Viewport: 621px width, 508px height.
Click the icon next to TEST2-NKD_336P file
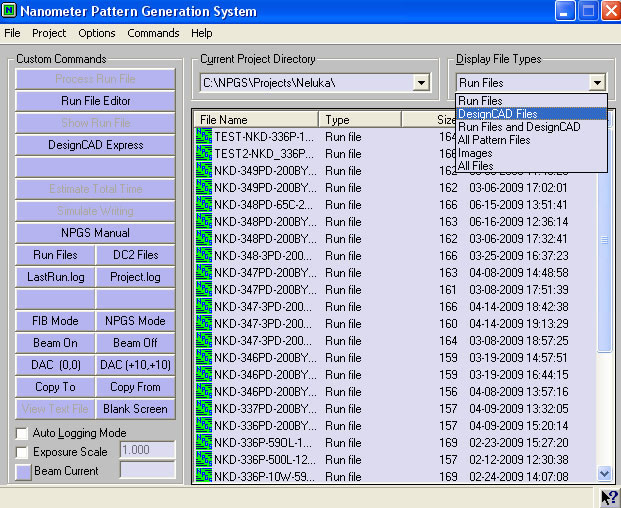pyautogui.click(x=204, y=153)
